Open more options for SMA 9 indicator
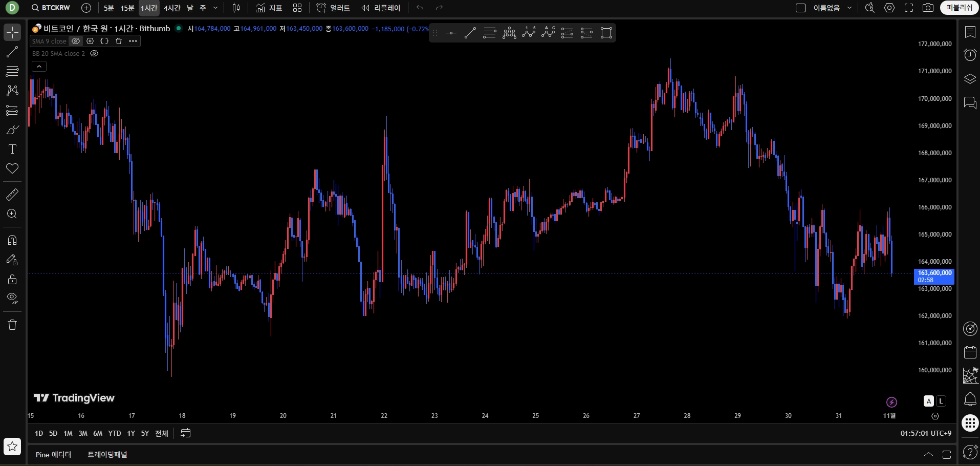980x466 pixels. pyautogui.click(x=133, y=41)
